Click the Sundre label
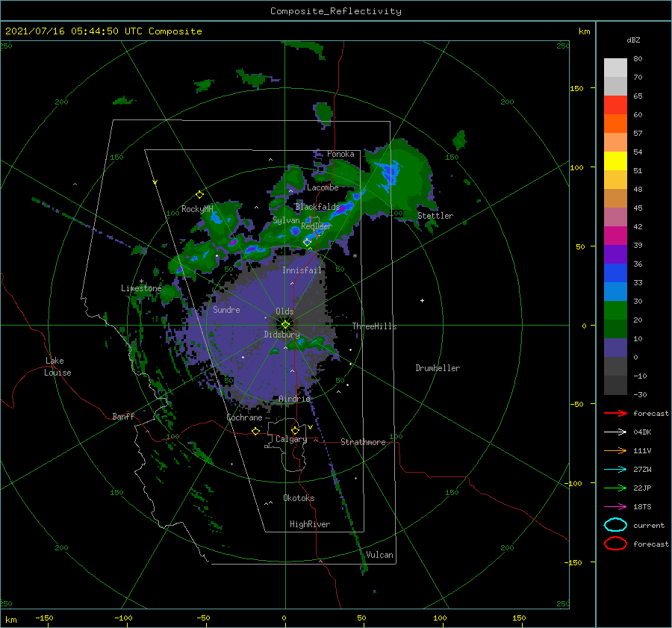Image resolution: width=672 pixels, height=628 pixels. (226, 309)
